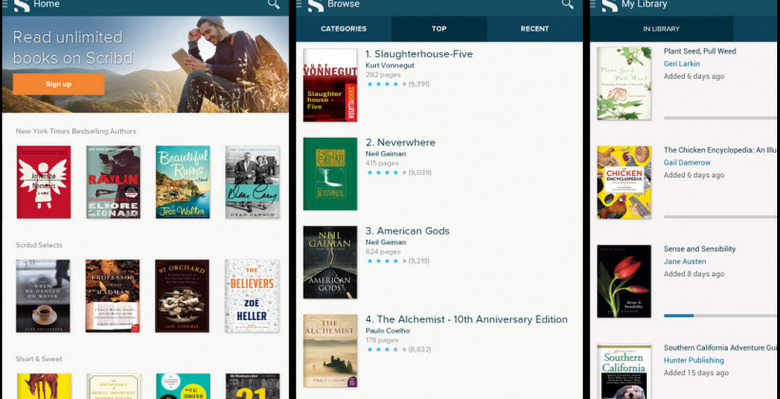The width and height of the screenshot is (780, 399).
Task: Open hamburger menu on My Library screen
Action: (x=593, y=4)
